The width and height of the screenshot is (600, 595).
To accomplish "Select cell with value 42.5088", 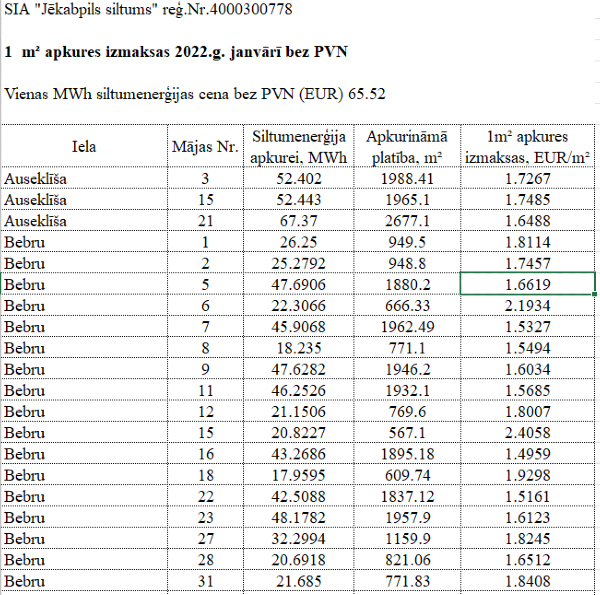I will [298, 496].
